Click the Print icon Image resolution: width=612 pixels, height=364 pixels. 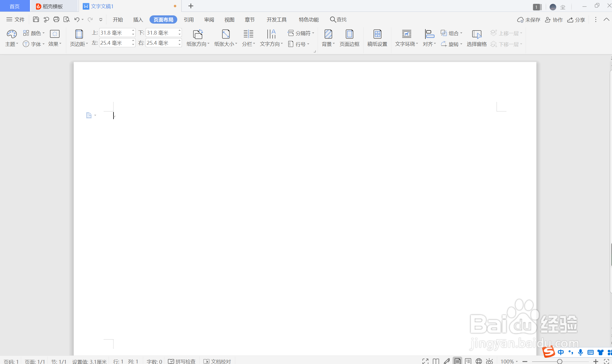(56, 19)
